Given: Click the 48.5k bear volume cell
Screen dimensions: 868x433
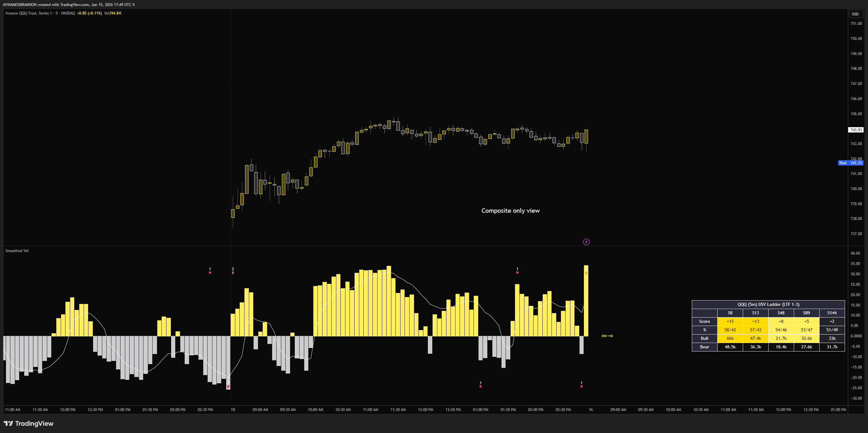Looking at the screenshot, I should 730,347.
